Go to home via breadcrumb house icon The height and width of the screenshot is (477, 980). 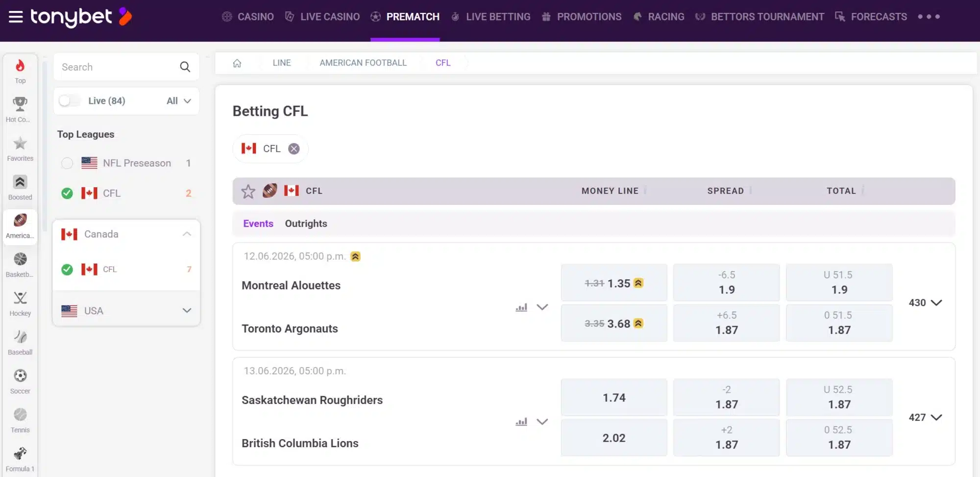tap(237, 63)
